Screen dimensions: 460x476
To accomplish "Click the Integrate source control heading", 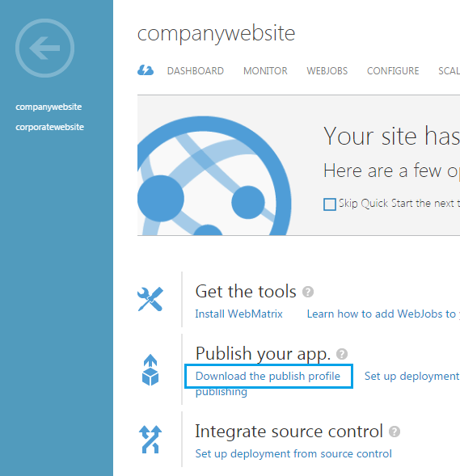I will pyautogui.click(x=289, y=432).
